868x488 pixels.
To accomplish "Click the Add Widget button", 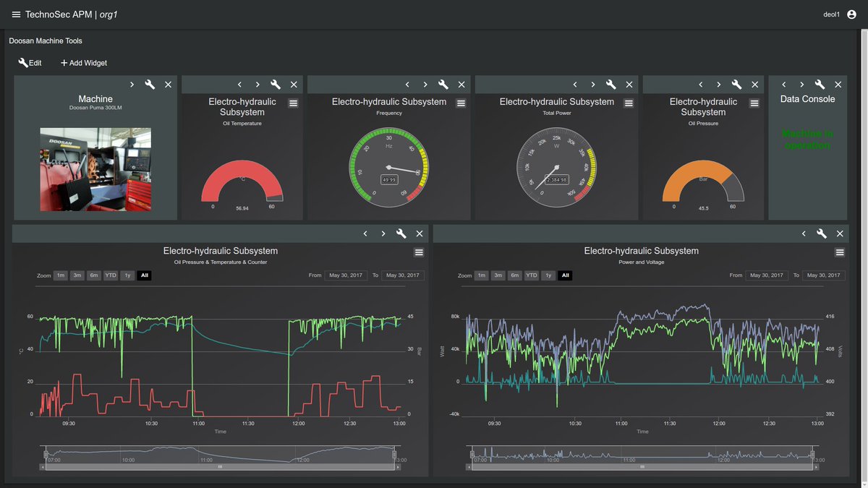I will [x=83, y=62].
